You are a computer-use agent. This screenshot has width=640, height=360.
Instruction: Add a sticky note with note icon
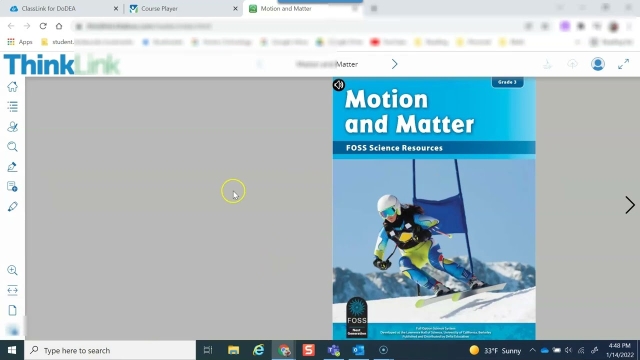[x=12, y=187]
